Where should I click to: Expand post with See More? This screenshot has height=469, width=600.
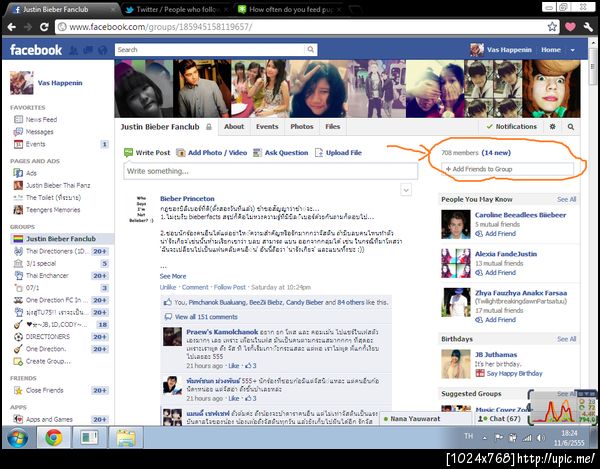click(173, 276)
